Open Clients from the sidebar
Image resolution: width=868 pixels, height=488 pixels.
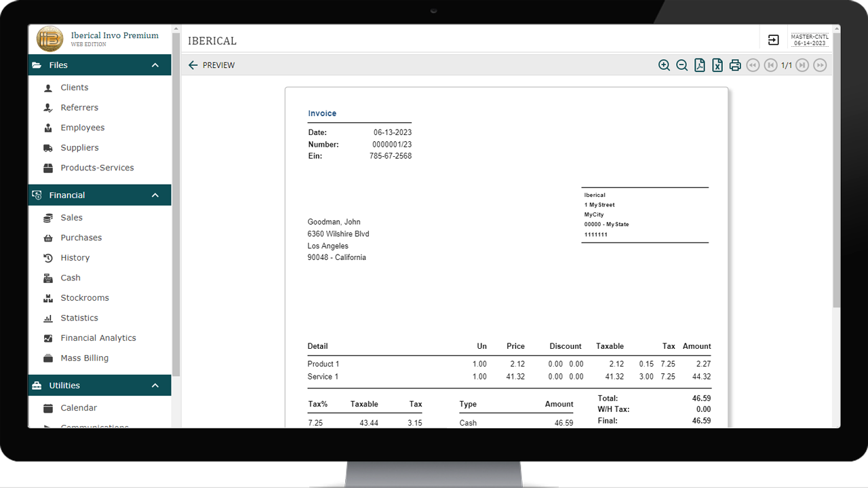pos(74,88)
